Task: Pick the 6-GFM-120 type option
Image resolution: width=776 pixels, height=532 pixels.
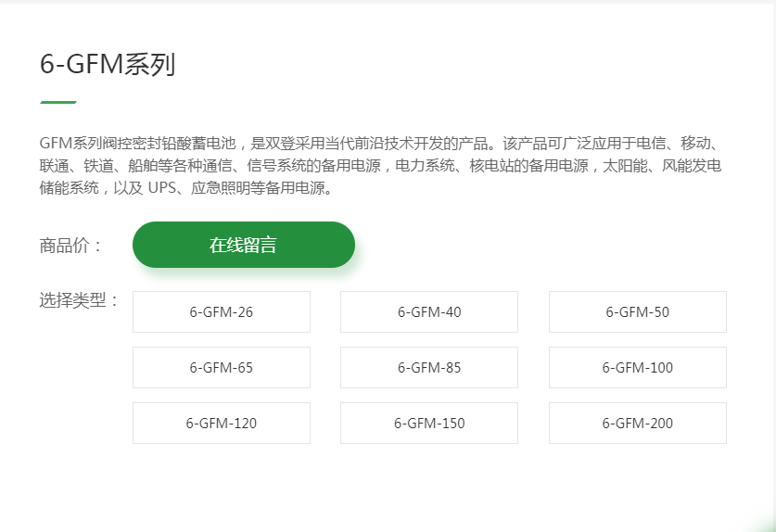Action: (x=221, y=424)
